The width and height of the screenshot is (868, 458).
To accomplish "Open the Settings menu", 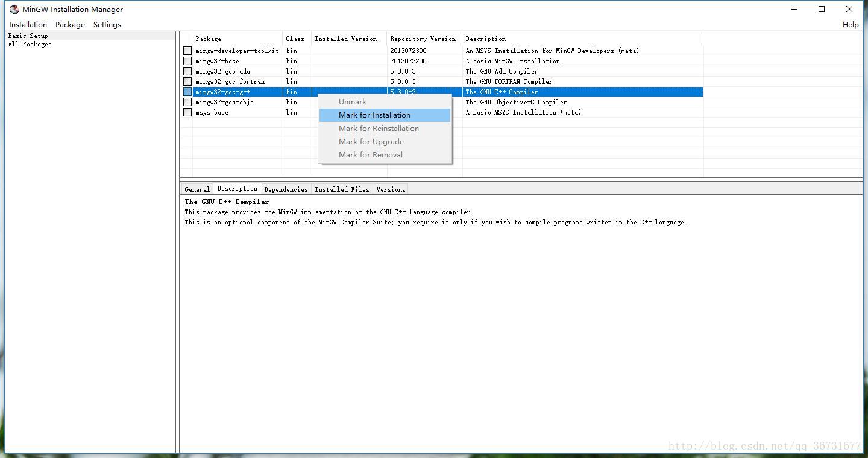I will [x=107, y=24].
